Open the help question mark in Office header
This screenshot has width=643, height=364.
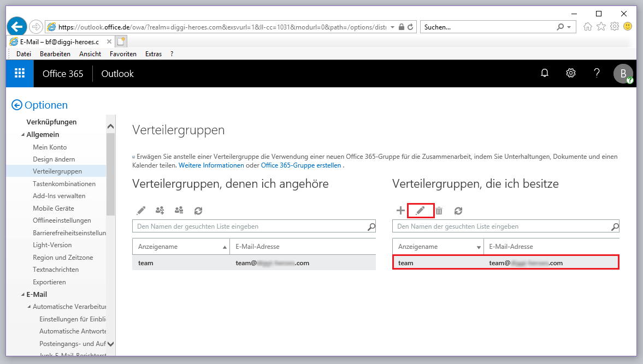click(x=597, y=73)
